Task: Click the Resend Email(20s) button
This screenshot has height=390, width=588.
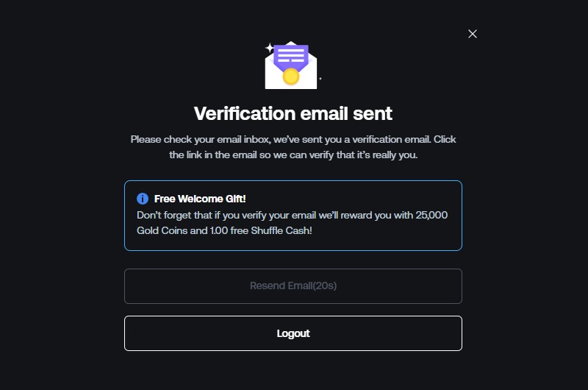Action: (293, 286)
